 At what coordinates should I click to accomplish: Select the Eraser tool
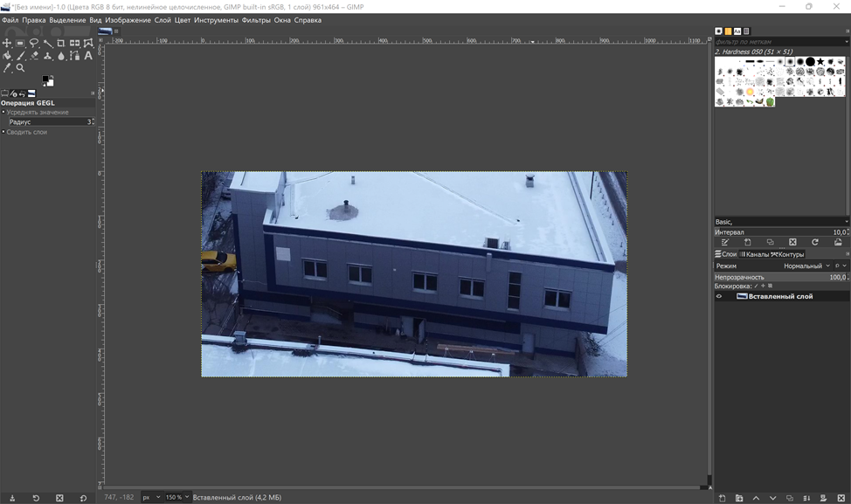pos(34,56)
